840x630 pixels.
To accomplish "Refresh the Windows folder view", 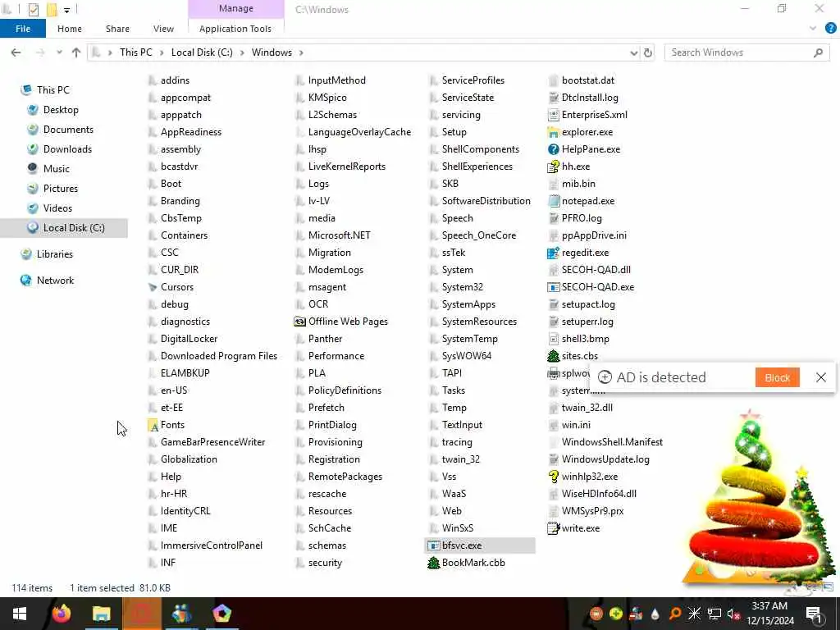I will click(648, 52).
